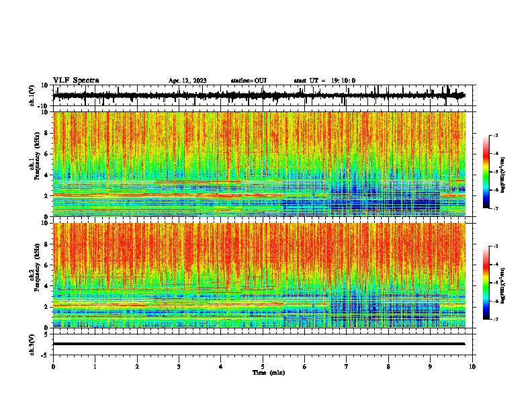532x411 pixels.
Task: Click the "-7" tick on ch.2 colorbar
Action: click(495, 319)
